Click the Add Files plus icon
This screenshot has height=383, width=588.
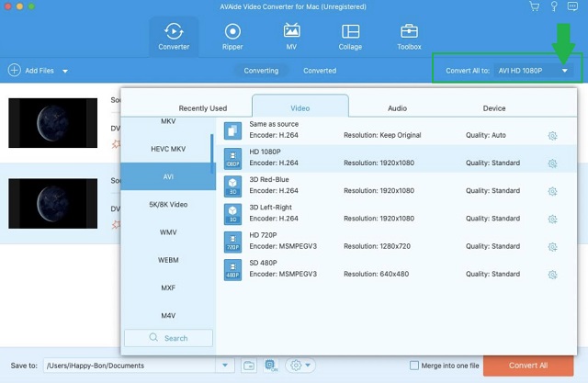(x=15, y=70)
